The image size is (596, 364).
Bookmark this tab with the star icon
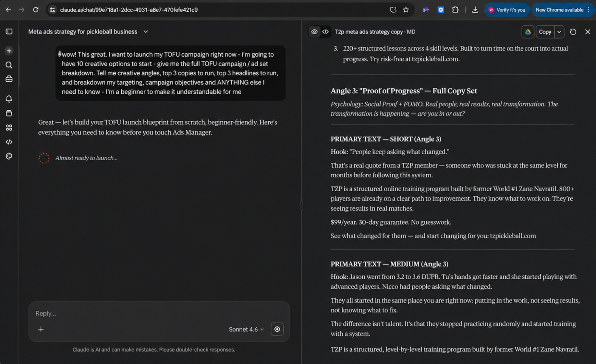pyautogui.click(x=406, y=10)
